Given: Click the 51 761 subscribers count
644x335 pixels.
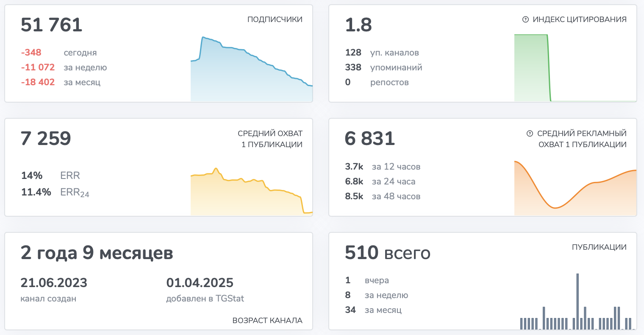Looking at the screenshot, I should [x=51, y=25].
